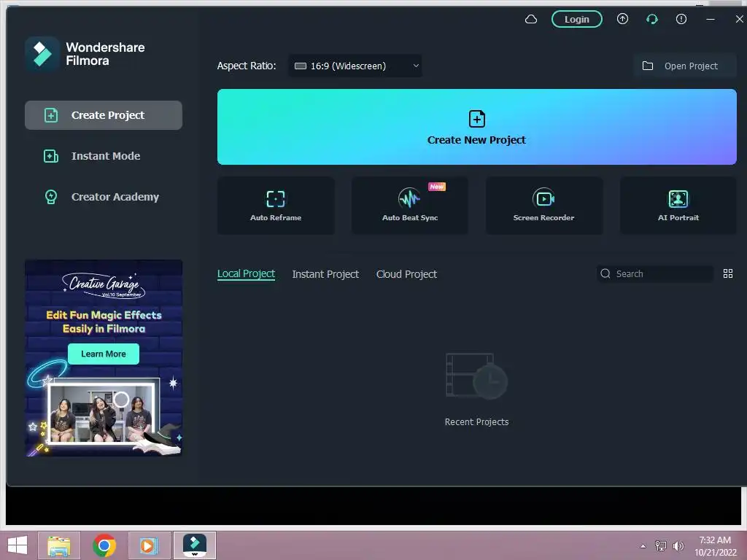Open customer support headset icon
The image size is (747, 560).
[x=651, y=19]
